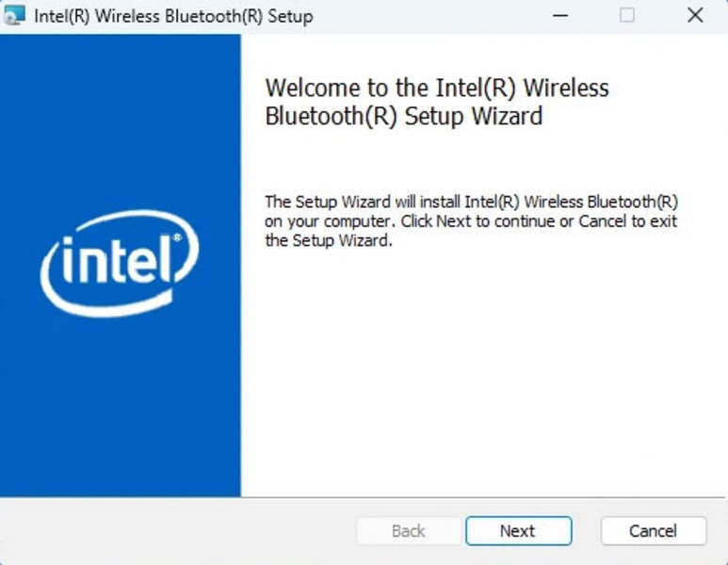
Task: Click the greyed-out maximize button
Action: point(627,16)
